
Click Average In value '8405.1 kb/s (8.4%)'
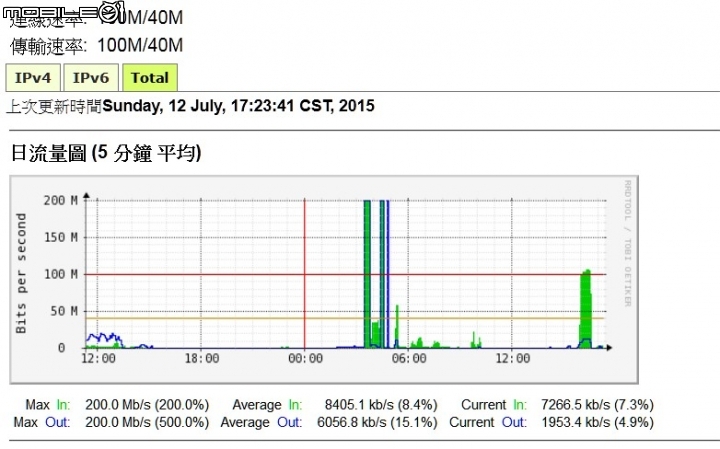tap(381, 405)
